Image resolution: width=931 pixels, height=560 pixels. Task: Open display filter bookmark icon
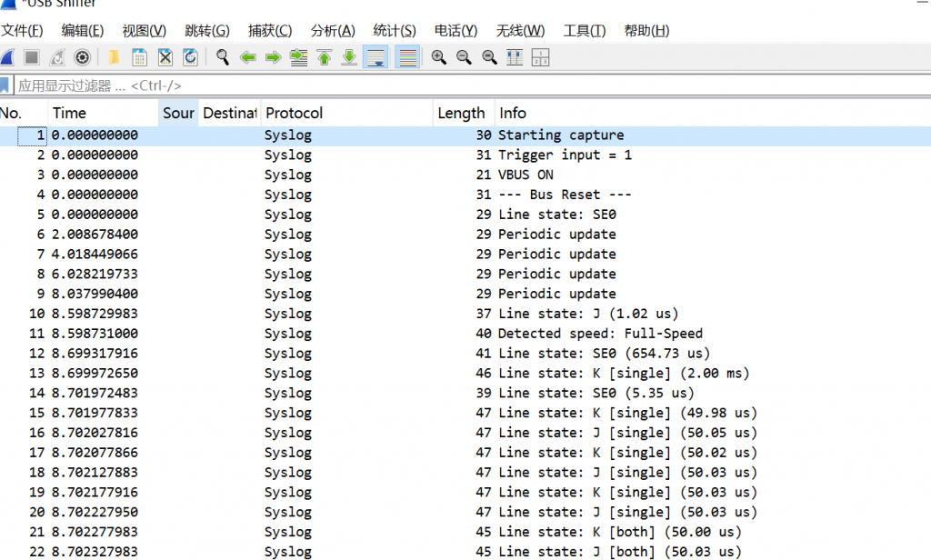point(5,85)
